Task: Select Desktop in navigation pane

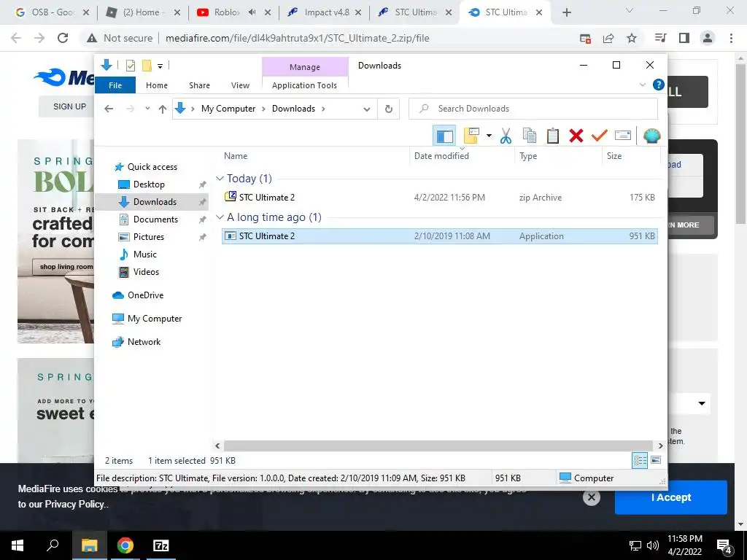Action: (x=149, y=184)
